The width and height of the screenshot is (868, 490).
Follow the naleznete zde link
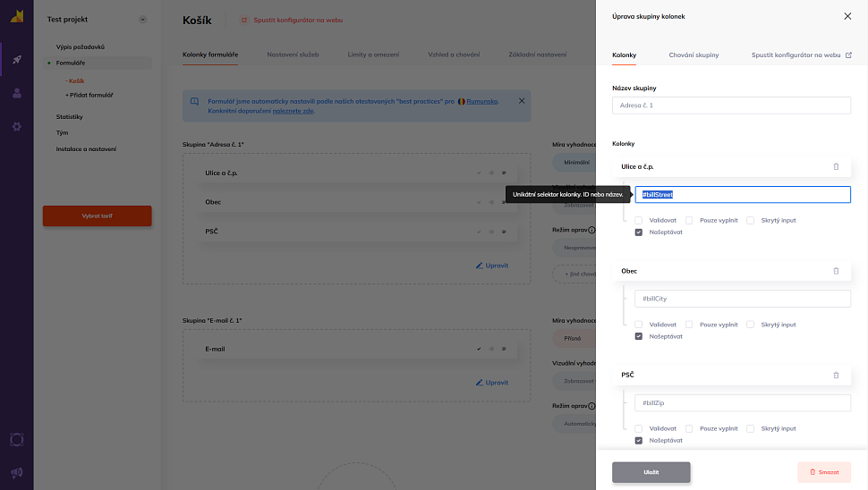coord(293,111)
